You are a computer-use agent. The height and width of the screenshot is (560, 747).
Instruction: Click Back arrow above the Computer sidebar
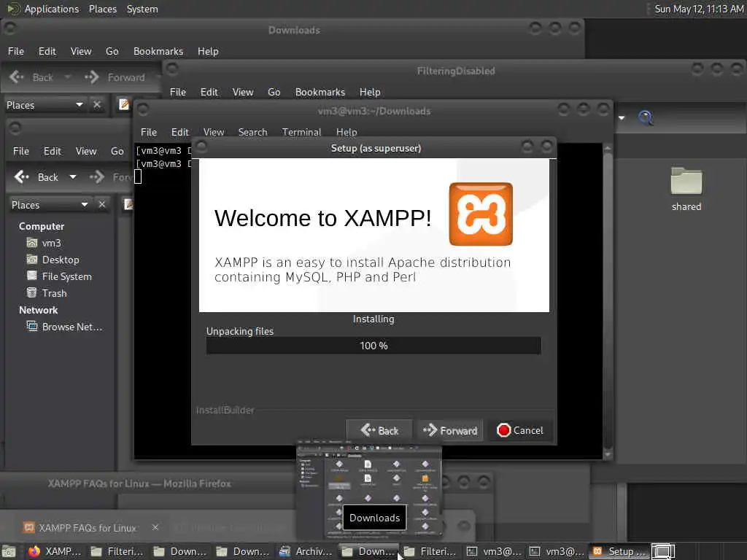point(36,177)
